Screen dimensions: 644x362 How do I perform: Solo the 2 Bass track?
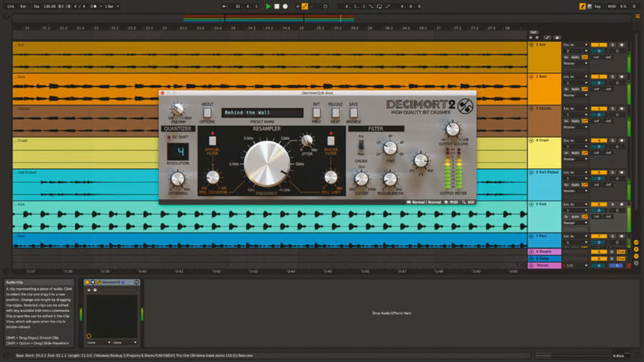(x=613, y=77)
